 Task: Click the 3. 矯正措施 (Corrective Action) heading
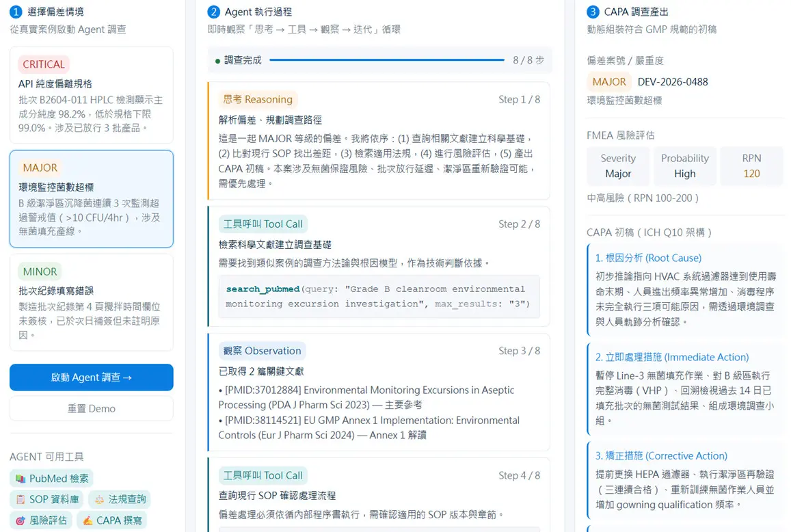point(661,456)
